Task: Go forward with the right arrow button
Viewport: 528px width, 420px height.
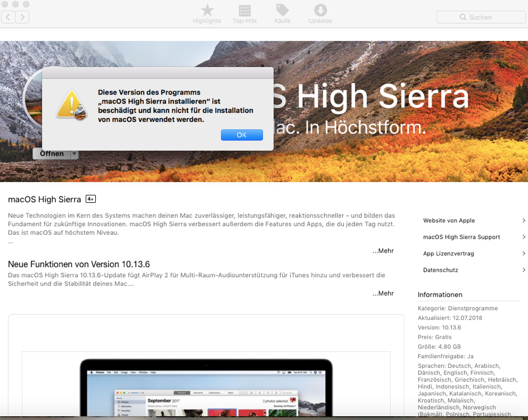Action: 22,17
